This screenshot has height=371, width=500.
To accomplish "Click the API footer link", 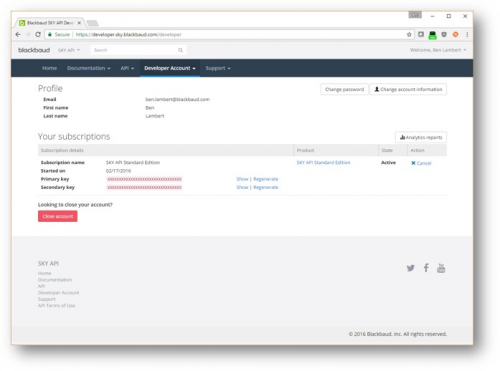I will coord(41,286).
